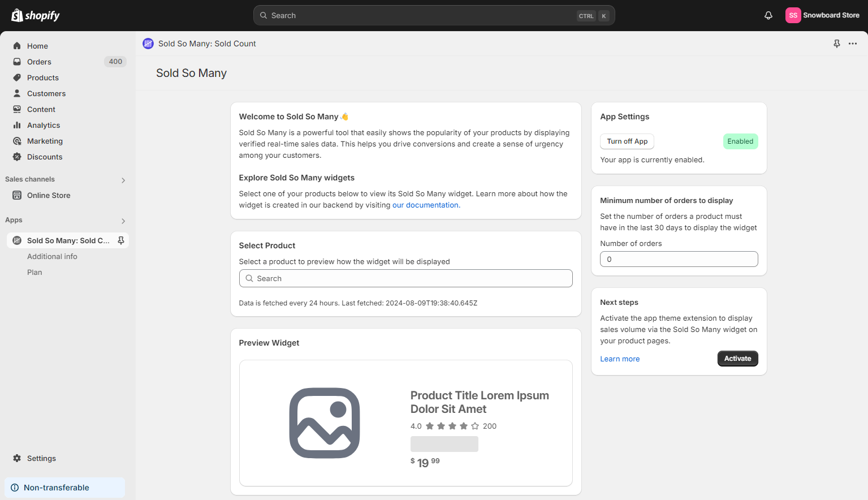868x500 pixels.
Task: Click the Online Store icon
Action: (17, 195)
